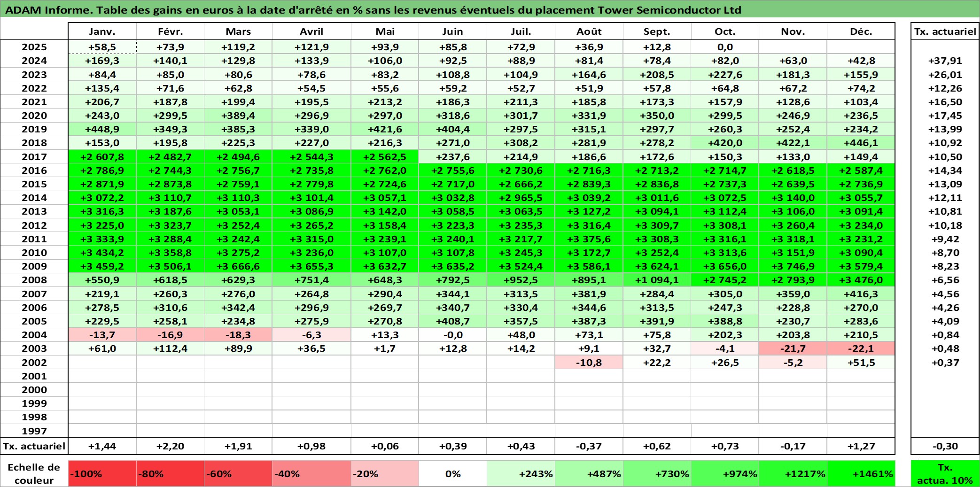The height and width of the screenshot is (487, 980).
Task: Click the +2,20 February actuarial rate
Action: [170, 446]
